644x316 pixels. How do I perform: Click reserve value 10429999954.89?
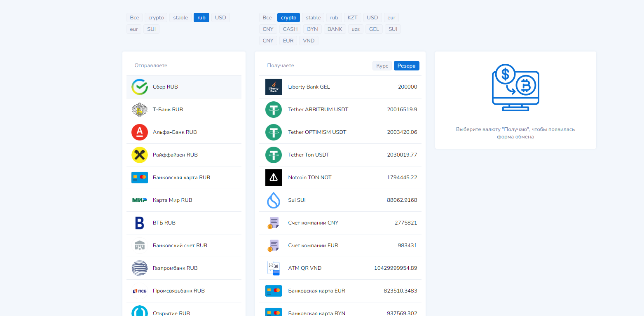(396, 268)
